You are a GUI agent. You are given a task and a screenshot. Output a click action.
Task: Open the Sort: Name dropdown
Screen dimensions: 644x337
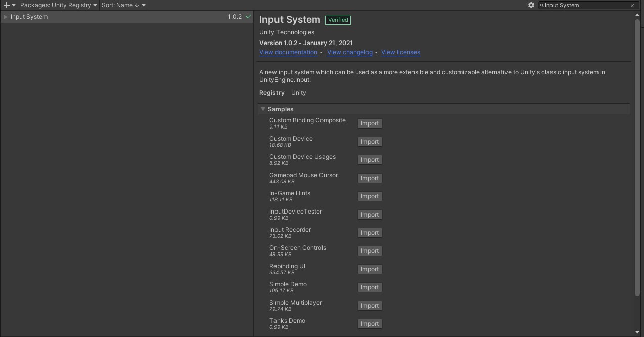[122, 5]
